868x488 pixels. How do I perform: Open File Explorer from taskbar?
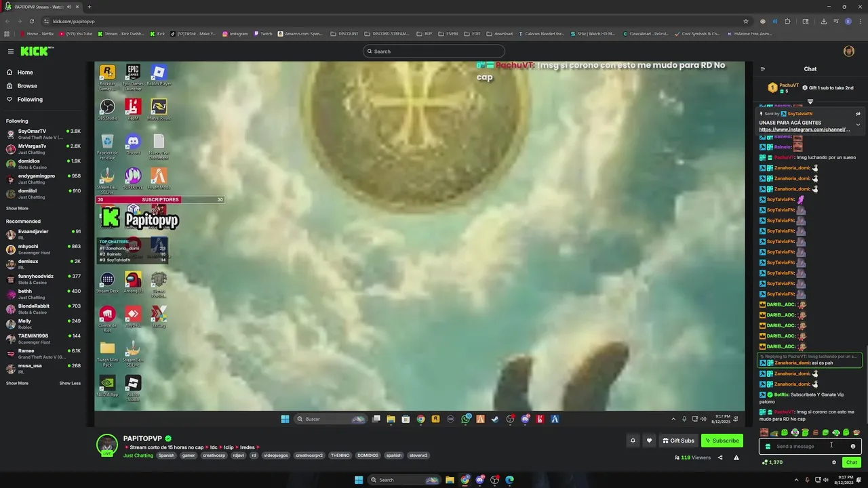pyautogui.click(x=450, y=480)
